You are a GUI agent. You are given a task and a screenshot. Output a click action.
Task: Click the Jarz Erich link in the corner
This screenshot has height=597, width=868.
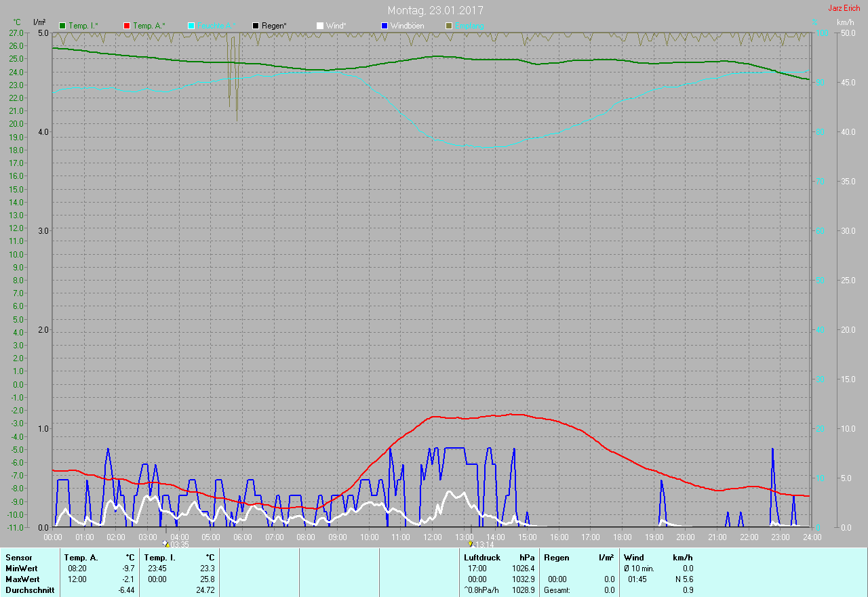[844, 8]
